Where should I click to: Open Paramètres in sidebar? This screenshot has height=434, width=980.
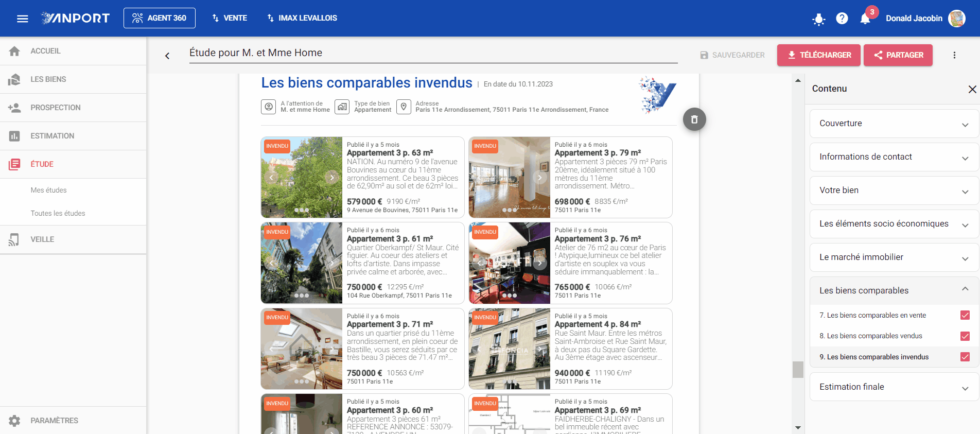point(73,421)
